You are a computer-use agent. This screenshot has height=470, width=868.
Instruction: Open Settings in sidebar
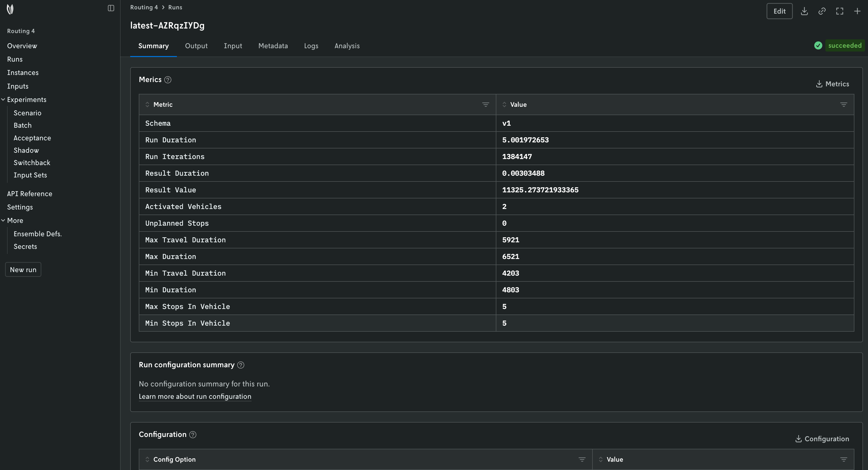click(x=20, y=207)
